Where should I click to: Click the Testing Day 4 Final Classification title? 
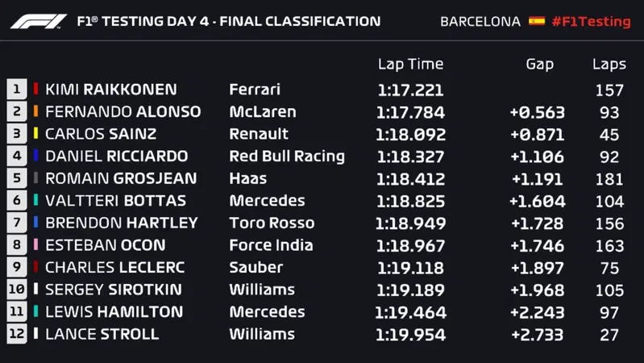click(x=229, y=22)
